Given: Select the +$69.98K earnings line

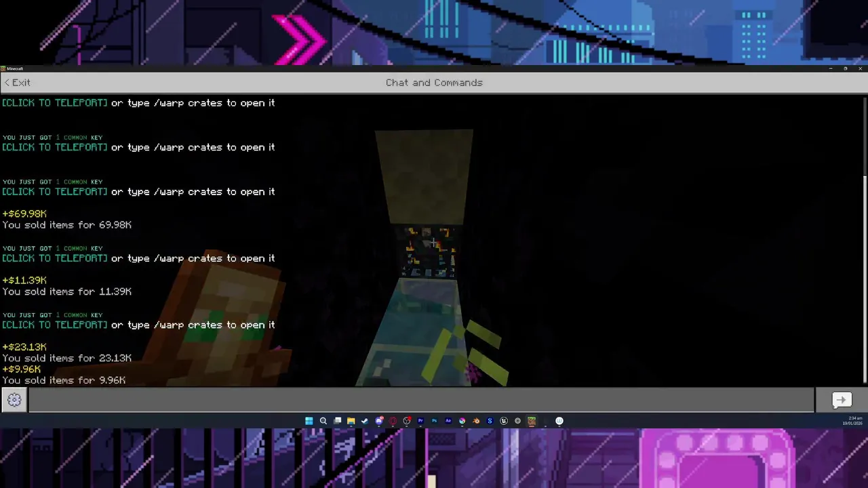Looking at the screenshot, I should [x=24, y=213].
